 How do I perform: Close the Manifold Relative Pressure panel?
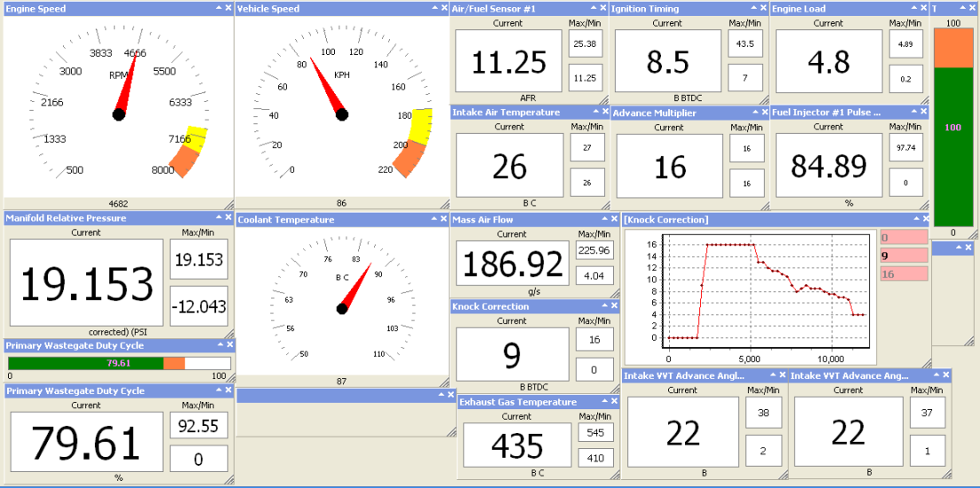point(229,218)
